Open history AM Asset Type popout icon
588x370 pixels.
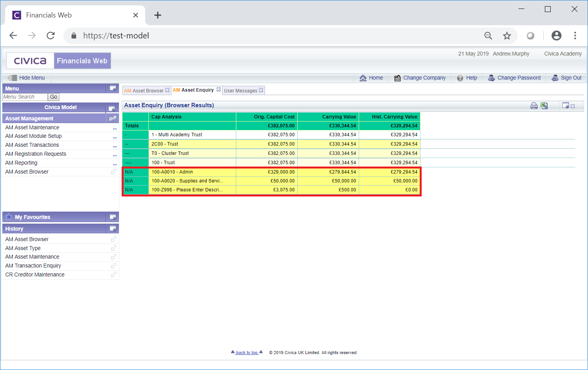(113, 248)
